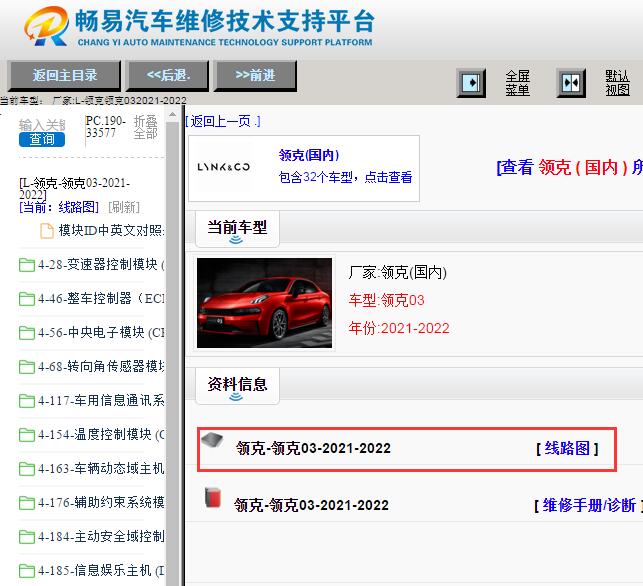Image resolution: width=643 pixels, height=586 pixels.
Task: Expand 4-185-信息娱乐主机 tree item
Action: point(101,570)
